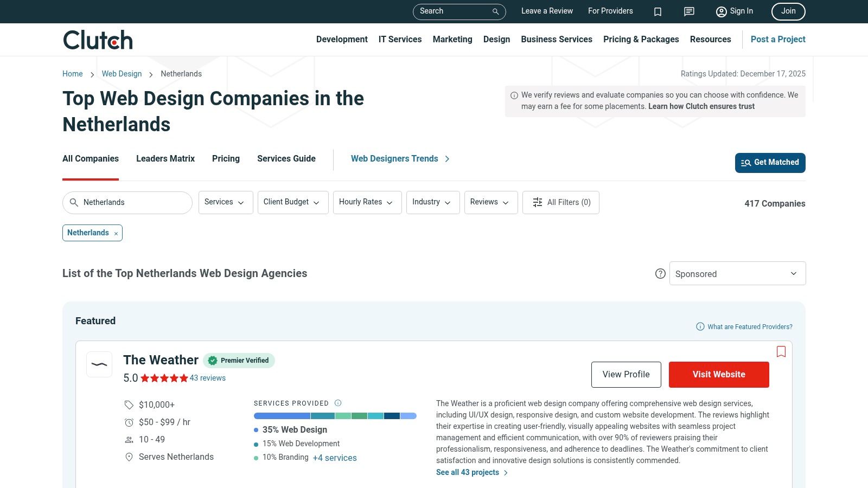Click the Services Provided info icon
Image resolution: width=868 pixels, height=488 pixels.
(338, 403)
